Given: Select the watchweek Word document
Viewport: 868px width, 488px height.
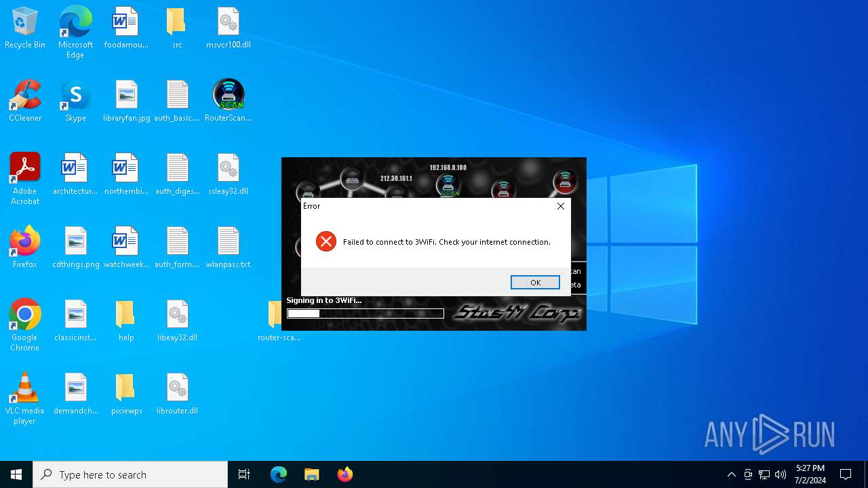Looking at the screenshot, I should tap(126, 247).
